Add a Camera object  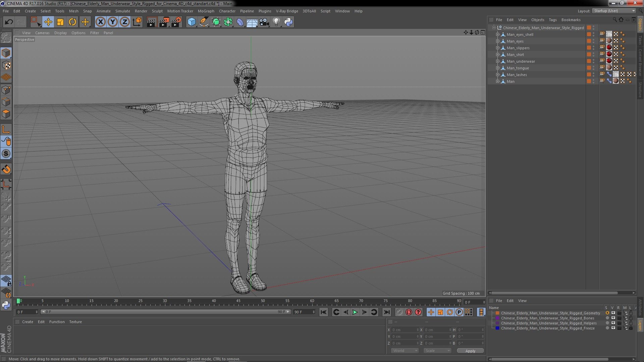tap(264, 22)
